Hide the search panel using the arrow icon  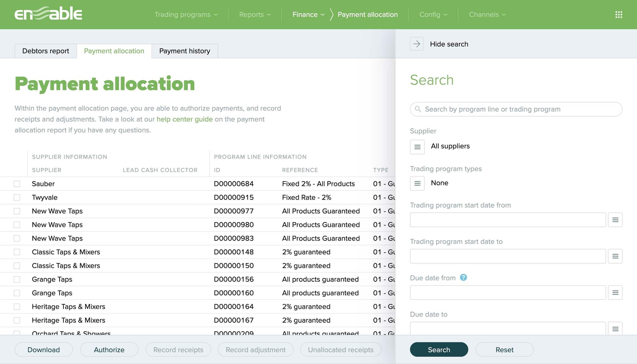point(417,44)
